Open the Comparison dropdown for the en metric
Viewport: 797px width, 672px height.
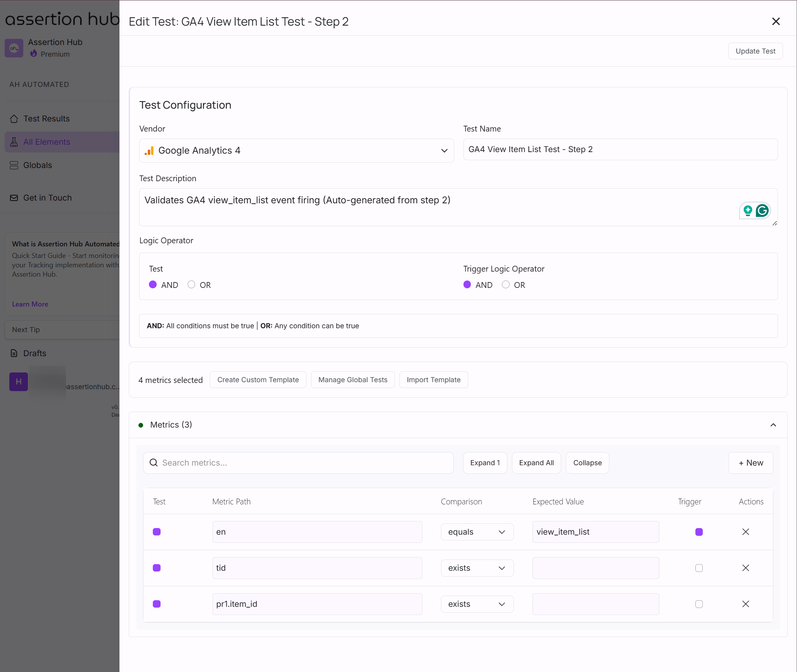[477, 532]
